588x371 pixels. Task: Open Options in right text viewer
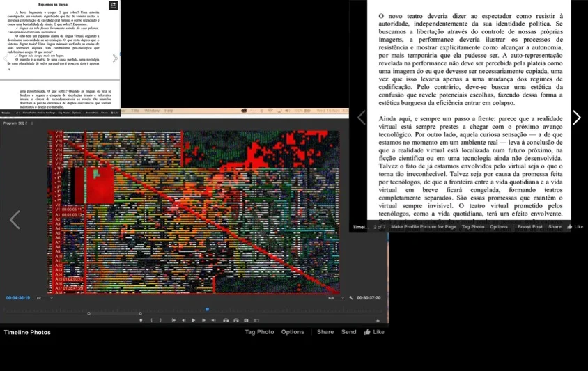(x=499, y=227)
